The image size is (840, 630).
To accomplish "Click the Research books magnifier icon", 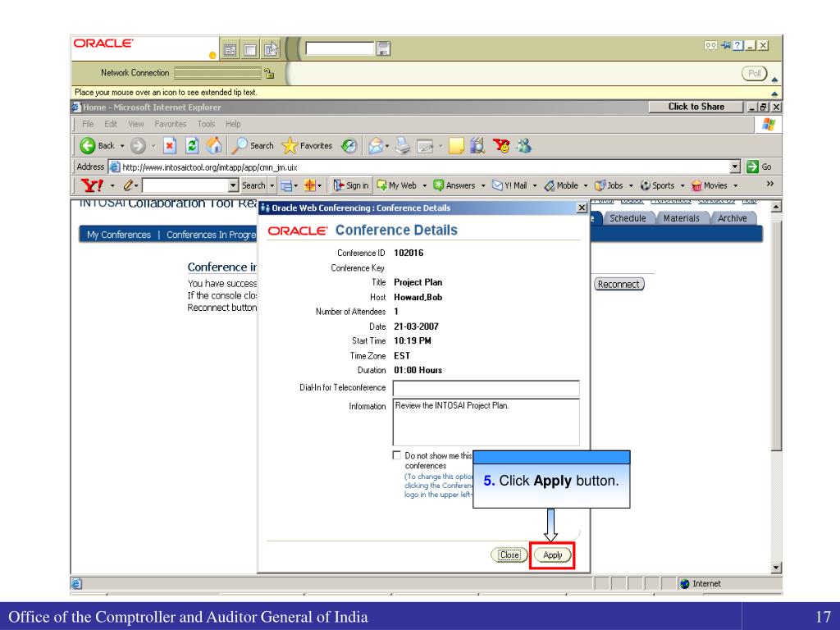I will [x=477, y=146].
